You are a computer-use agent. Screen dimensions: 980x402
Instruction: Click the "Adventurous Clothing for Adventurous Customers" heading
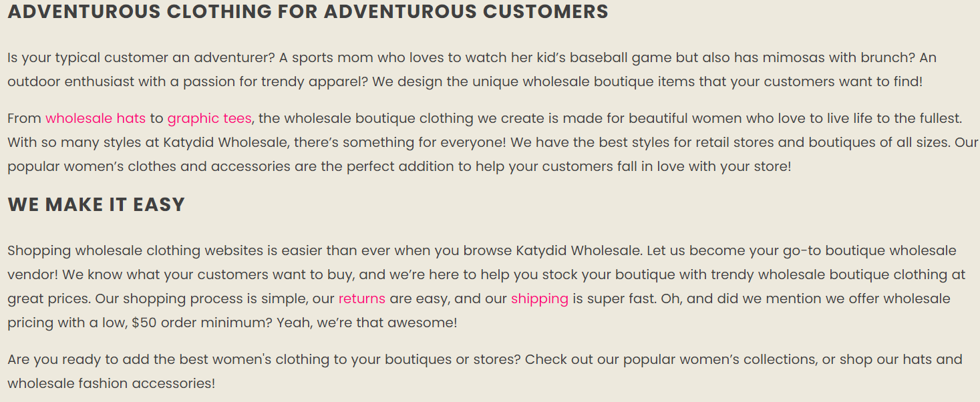point(308,12)
